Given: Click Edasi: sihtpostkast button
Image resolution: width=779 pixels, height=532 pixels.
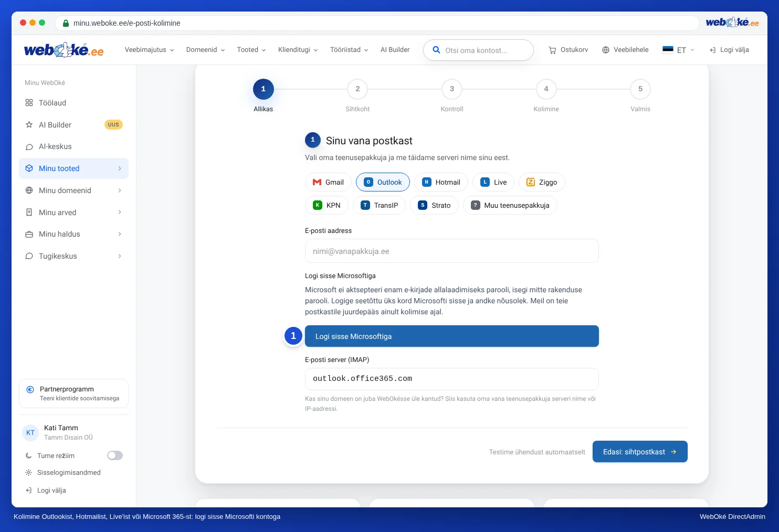Looking at the screenshot, I should point(640,452).
